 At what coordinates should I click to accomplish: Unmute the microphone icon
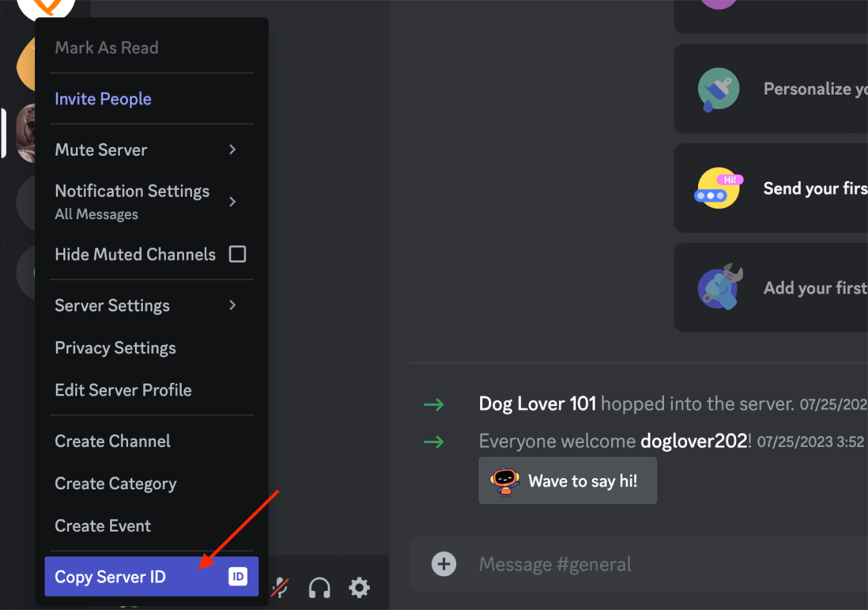coord(280,587)
